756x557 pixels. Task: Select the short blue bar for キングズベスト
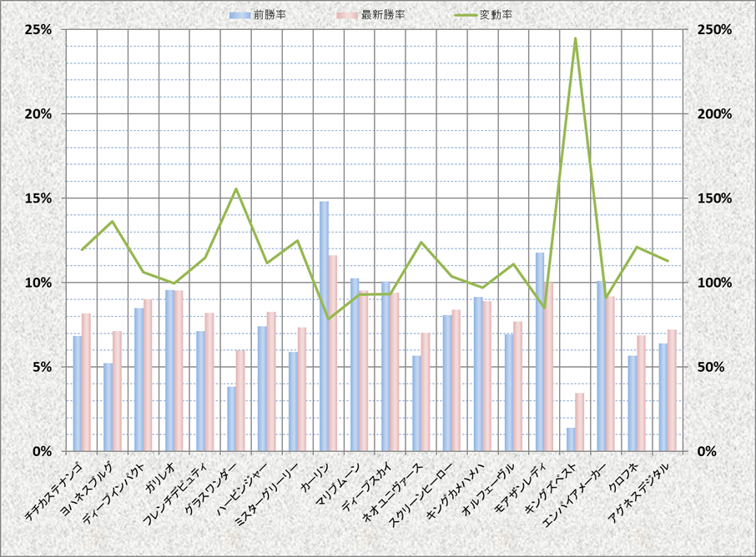pyautogui.click(x=571, y=439)
